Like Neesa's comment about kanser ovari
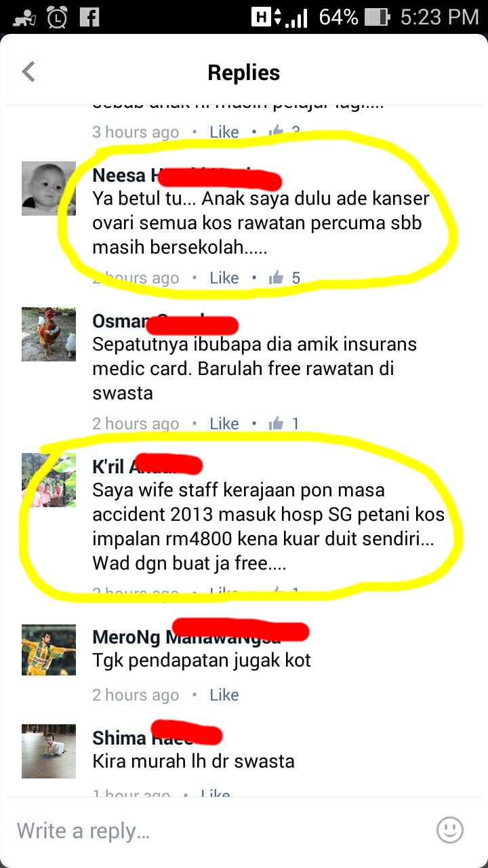This screenshot has height=868, width=488. [224, 278]
